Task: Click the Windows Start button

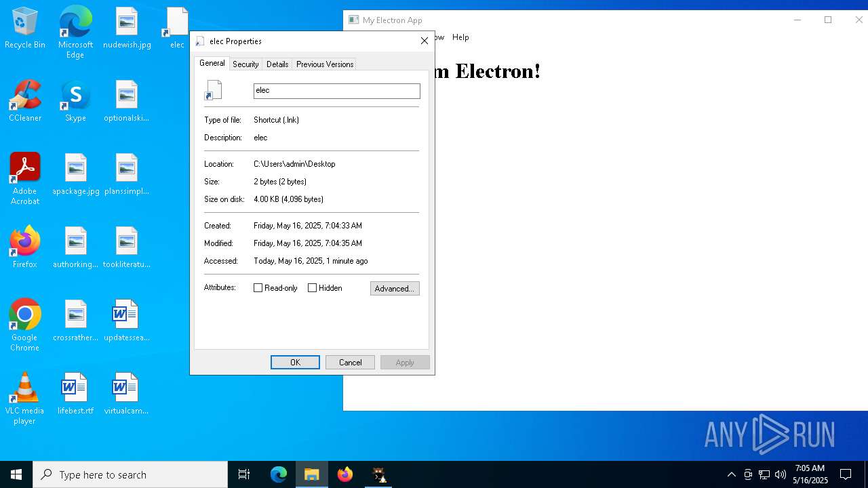Action: pos(16,474)
